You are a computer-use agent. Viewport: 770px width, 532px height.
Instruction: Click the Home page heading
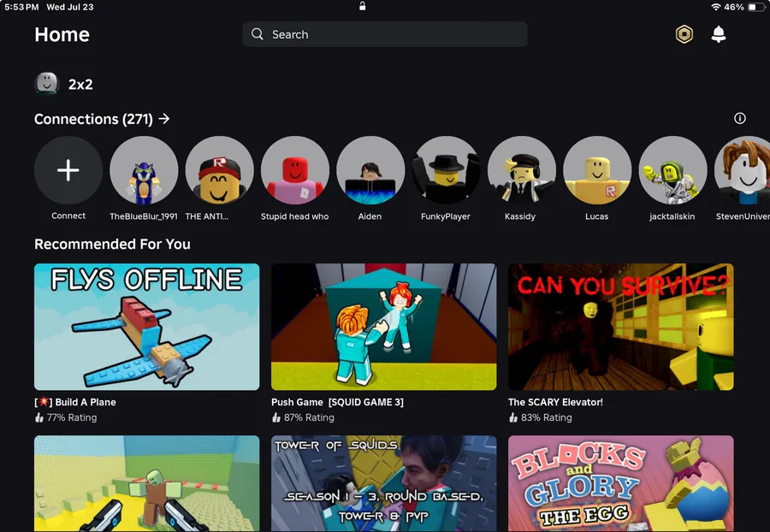tap(62, 34)
